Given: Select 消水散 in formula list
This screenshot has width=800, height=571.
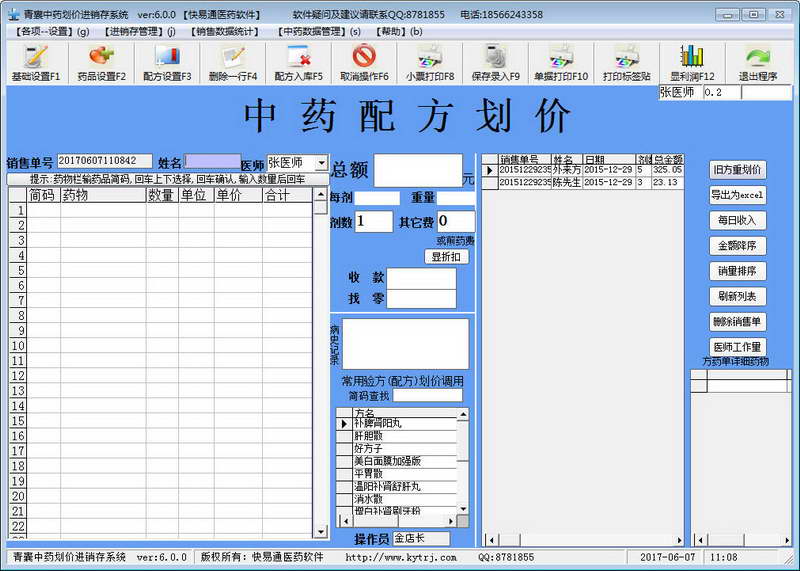Looking at the screenshot, I should (405, 499).
